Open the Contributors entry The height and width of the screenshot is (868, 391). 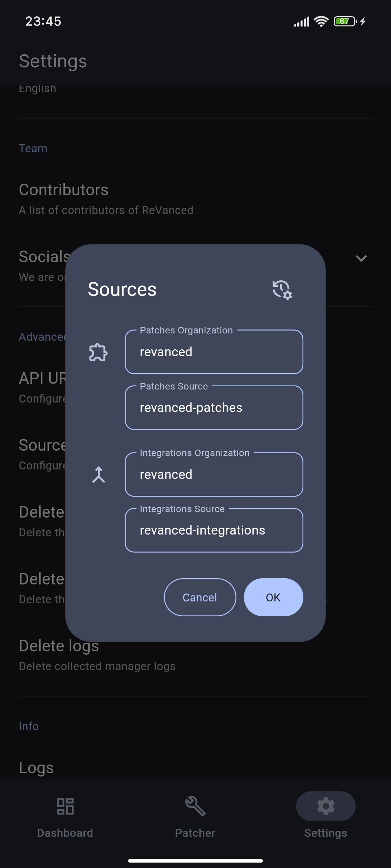63,190
